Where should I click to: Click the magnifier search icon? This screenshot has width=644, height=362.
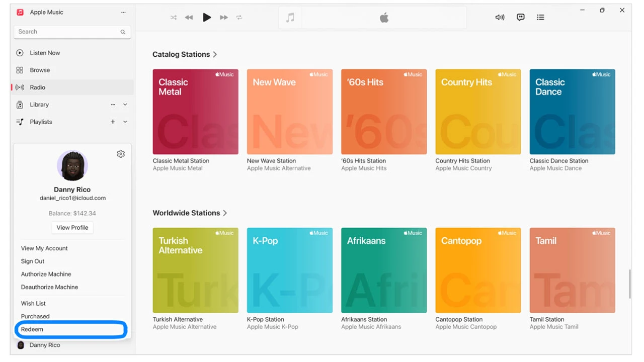pyautogui.click(x=123, y=32)
